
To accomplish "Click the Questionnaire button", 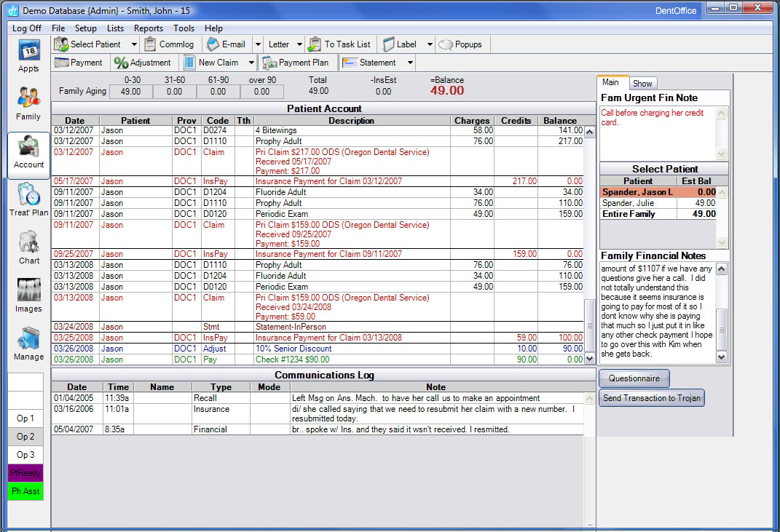I will coord(634,378).
